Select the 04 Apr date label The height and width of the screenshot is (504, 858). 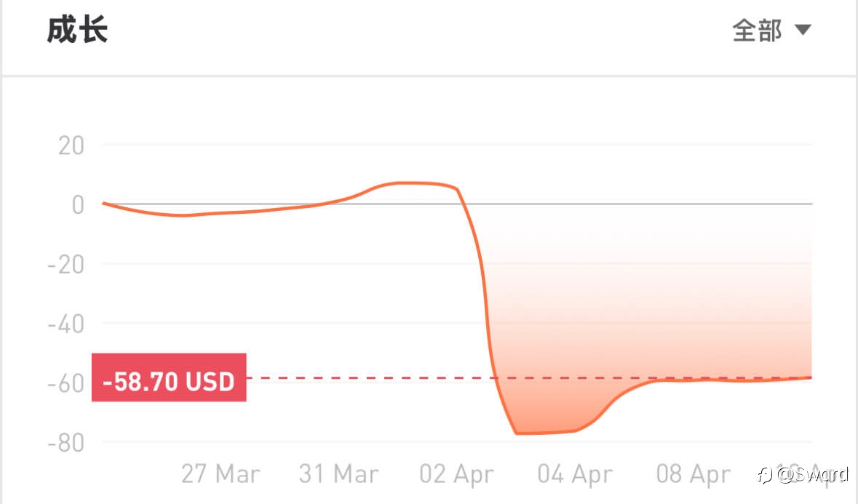[x=575, y=474]
